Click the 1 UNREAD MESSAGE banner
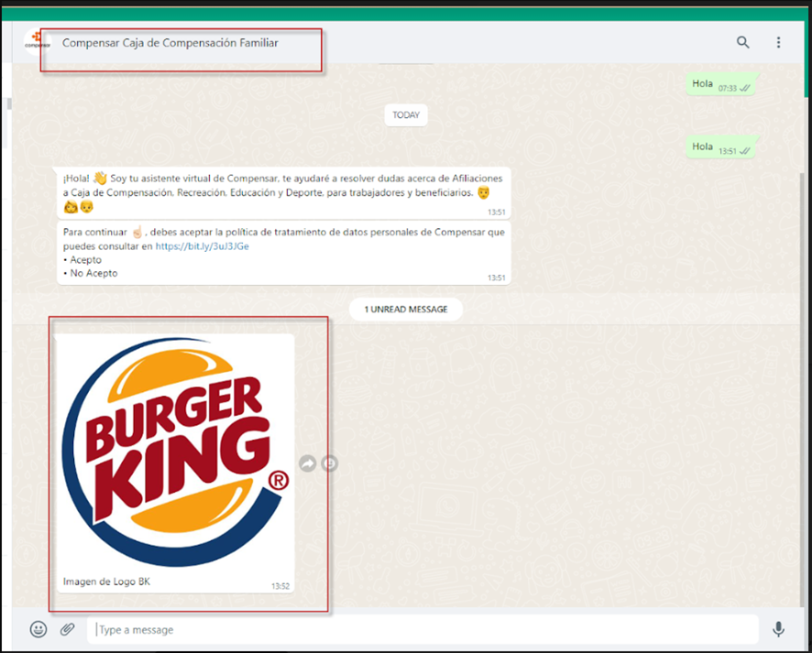Screen dimensions: 812x653 (405, 310)
